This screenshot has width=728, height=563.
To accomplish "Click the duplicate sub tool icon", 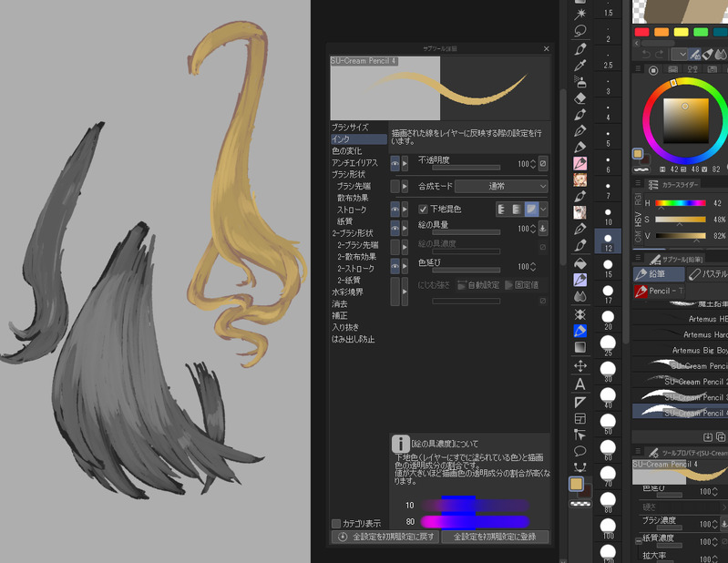I will coord(721,436).
